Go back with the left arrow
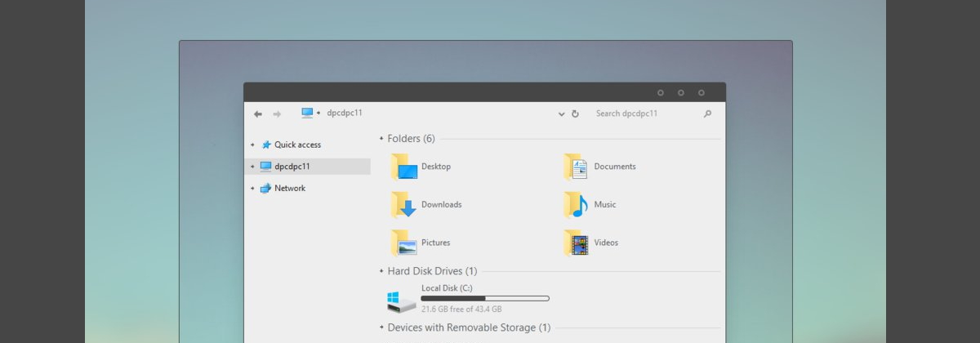 pyautogui.click(x=258, y=114)
